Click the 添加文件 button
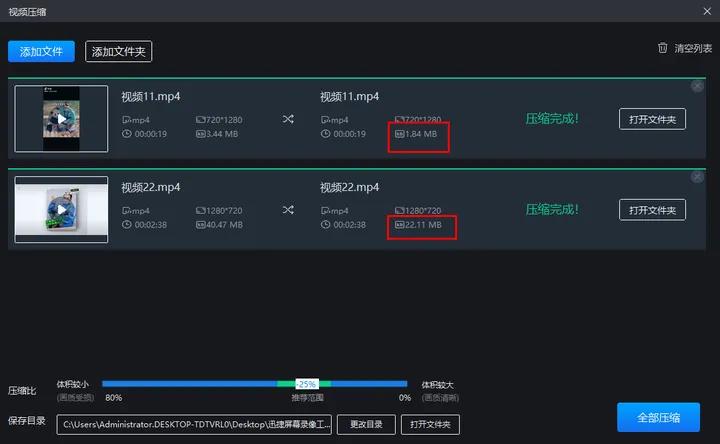 tap(41, 51)
